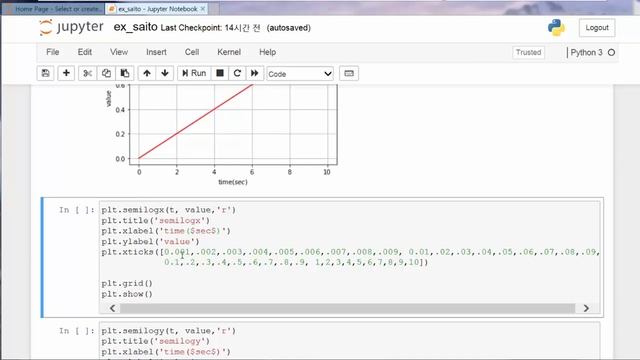Click the time(sec) axis label on the plot

tap(233, 182)
